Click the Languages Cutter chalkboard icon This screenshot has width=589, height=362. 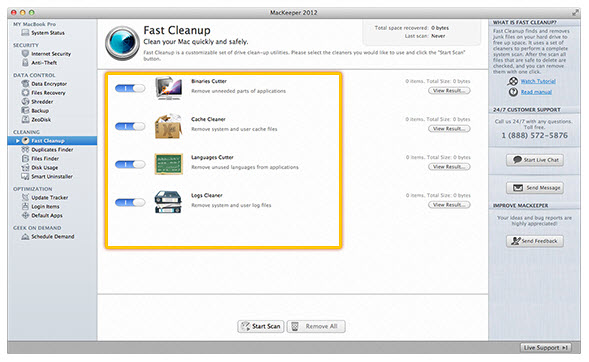pos(169,164)
